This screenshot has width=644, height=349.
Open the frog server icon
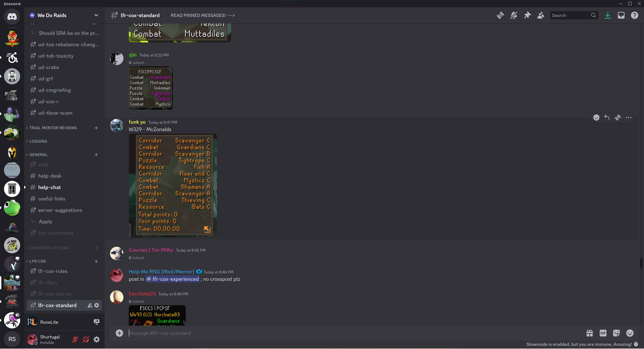tap(12, 208)
